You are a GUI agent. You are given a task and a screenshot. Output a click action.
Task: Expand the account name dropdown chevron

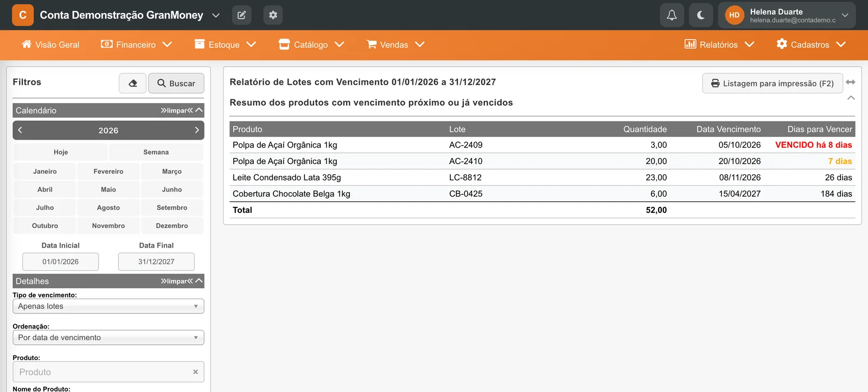[x=216, y=15]
